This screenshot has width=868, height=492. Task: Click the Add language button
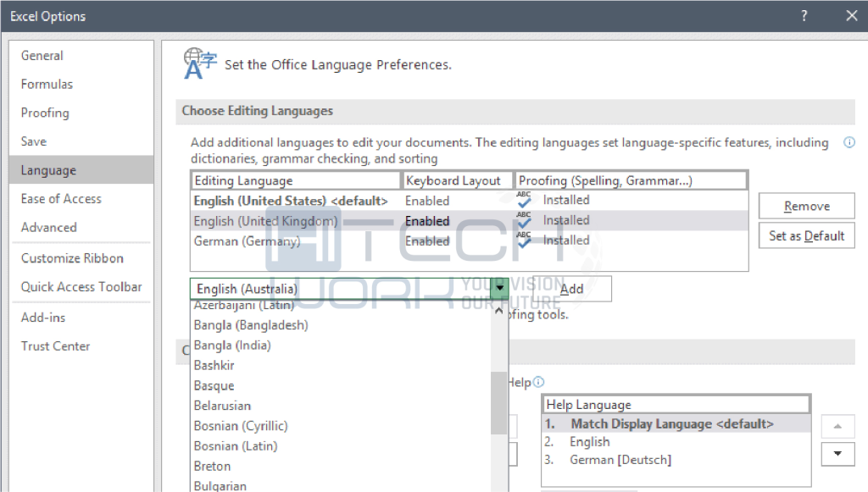(572, 289)
